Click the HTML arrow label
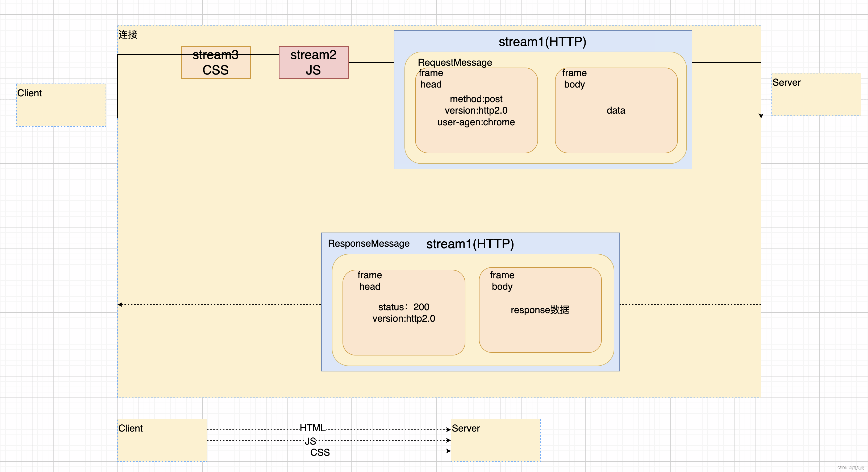 pyautogui.click(x=312, y=428)
